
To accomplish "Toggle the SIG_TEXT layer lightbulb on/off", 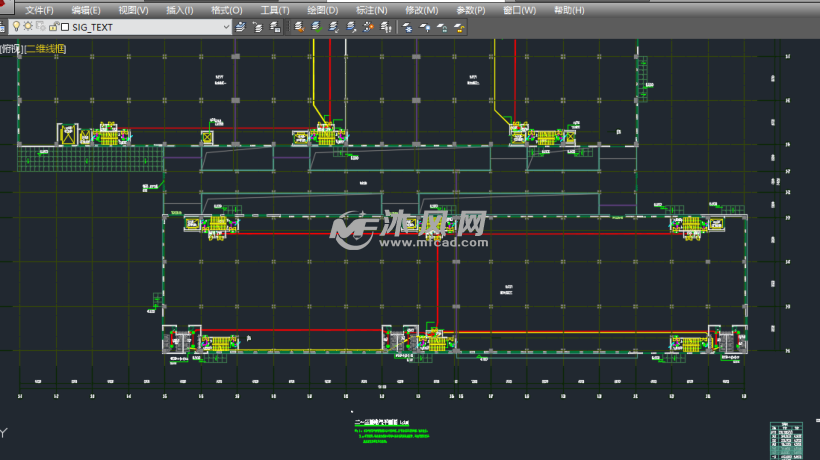I will [16, 27].
